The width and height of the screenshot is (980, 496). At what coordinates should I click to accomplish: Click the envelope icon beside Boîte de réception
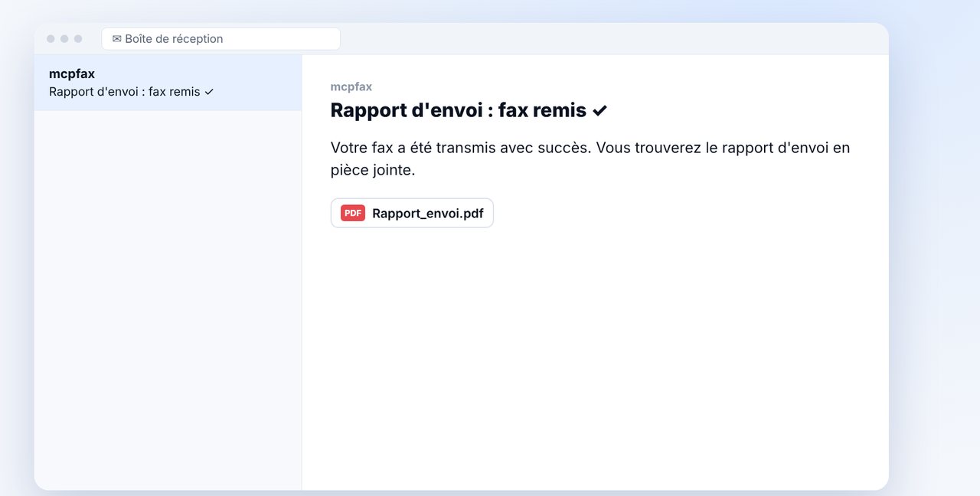(x=117, y=38)
